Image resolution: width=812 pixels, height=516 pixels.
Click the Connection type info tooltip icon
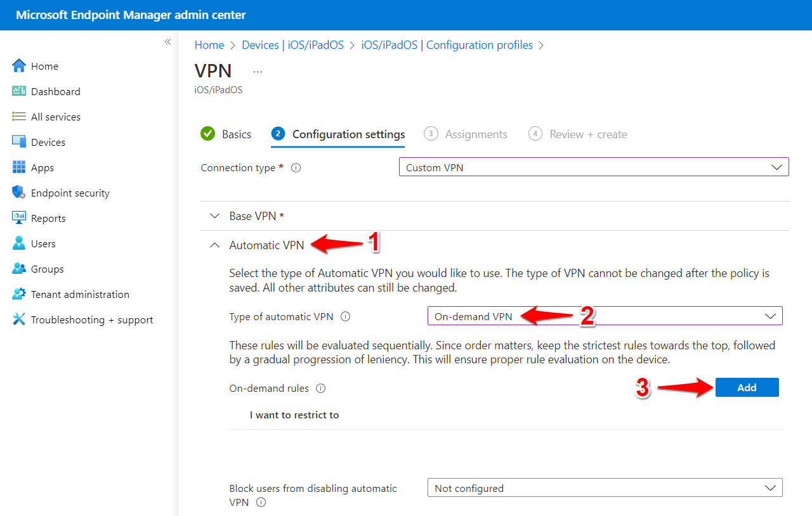pyautogui.click(x=296, y=167)
